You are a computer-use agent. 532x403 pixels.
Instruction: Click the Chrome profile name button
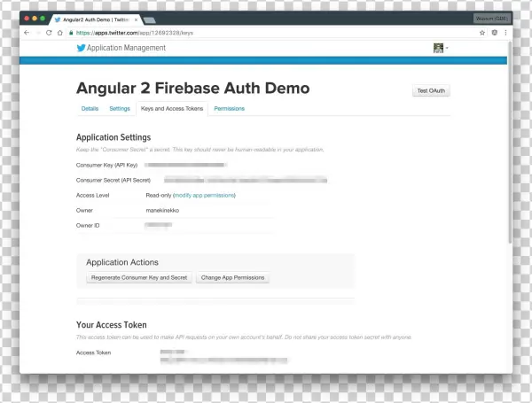(x=491, y=19)
